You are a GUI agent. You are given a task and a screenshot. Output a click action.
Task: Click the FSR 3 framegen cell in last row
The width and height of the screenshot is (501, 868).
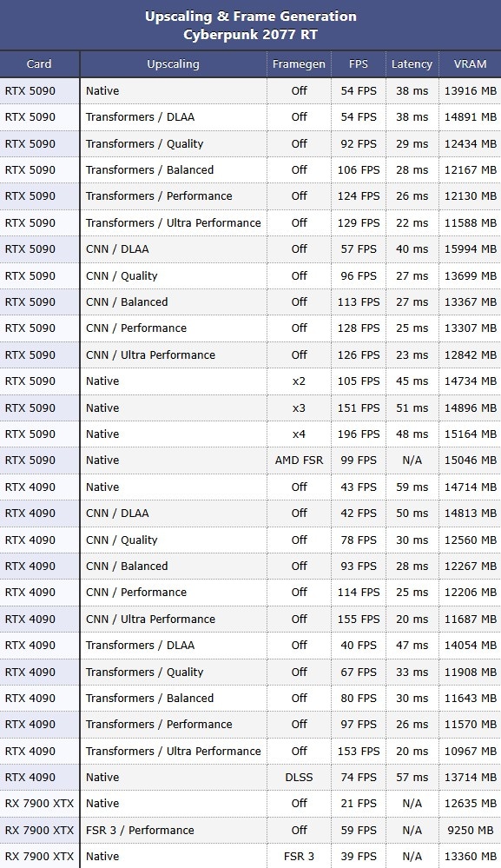299,857
